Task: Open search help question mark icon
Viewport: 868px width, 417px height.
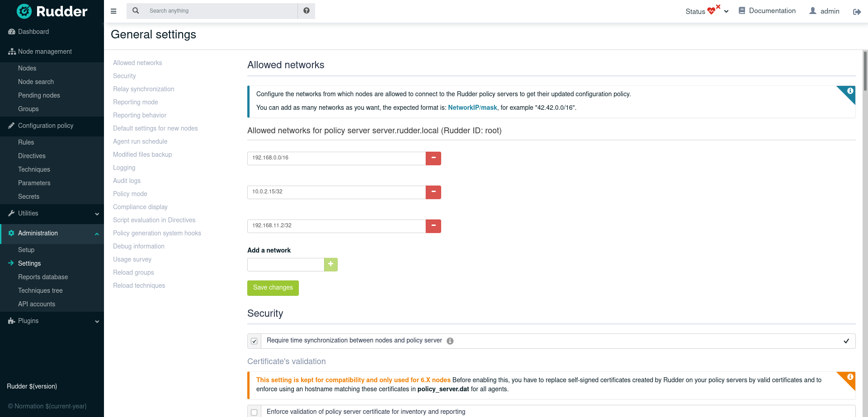Action: click(307, 11)
